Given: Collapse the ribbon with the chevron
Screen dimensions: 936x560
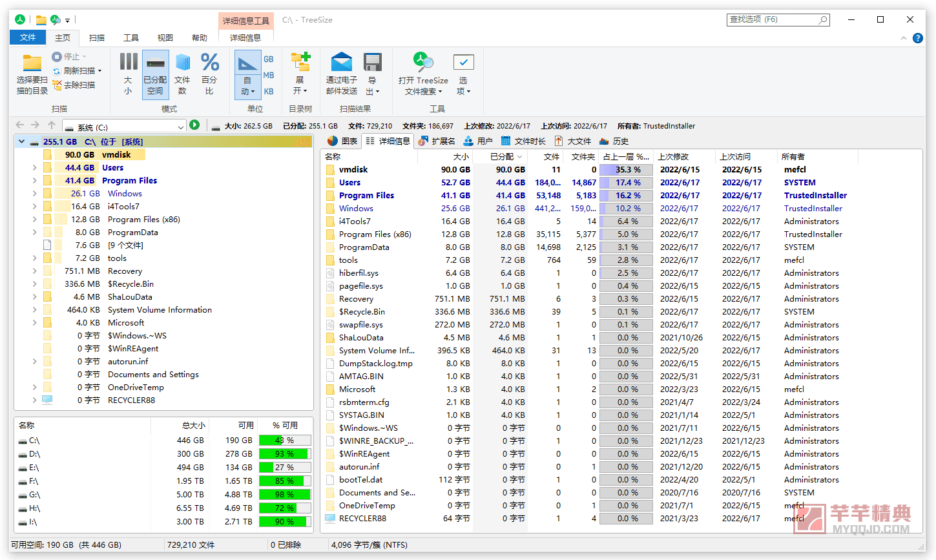Looking at the screenshot, I should click(x=904, y=38).
